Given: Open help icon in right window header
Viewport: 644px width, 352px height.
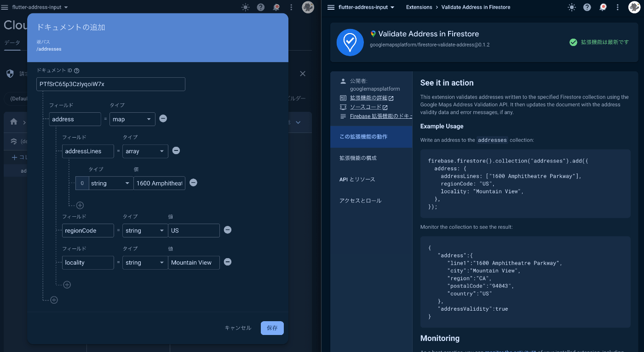Looking at the screenshot, I should coord(587,7).
